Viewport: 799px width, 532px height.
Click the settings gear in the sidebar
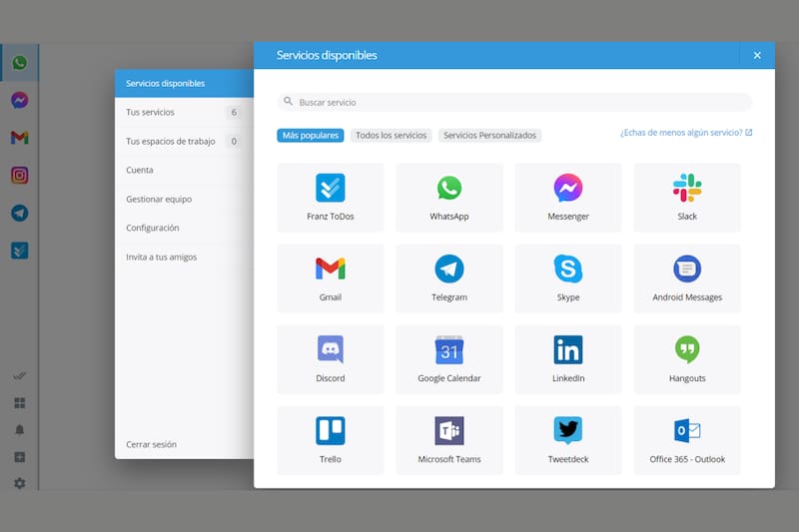click(x=19, y=483)
